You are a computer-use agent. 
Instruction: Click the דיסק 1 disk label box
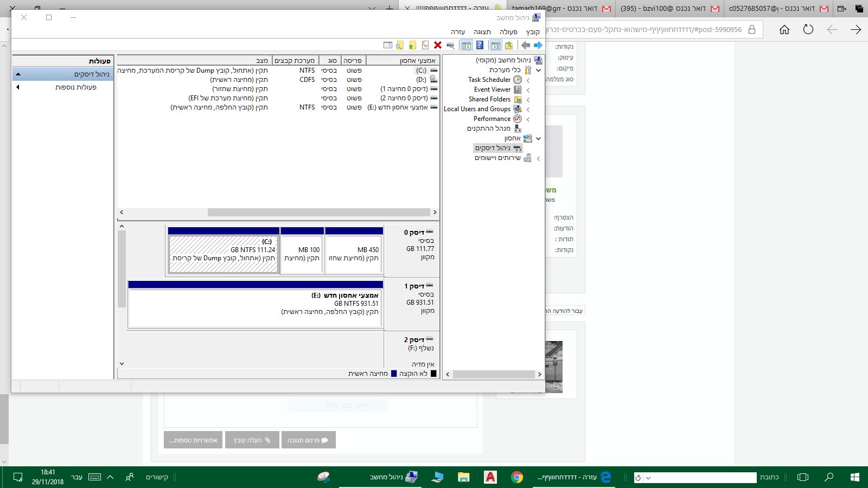pos(411,304)
